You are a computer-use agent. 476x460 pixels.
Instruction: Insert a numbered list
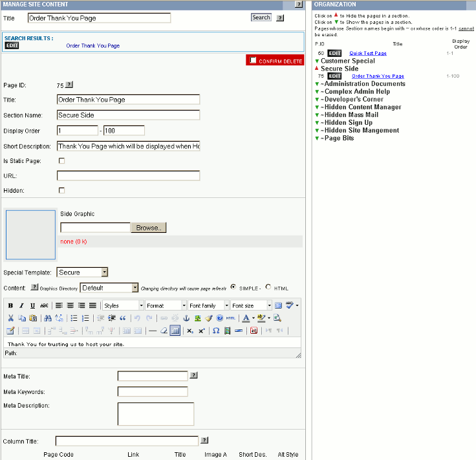tap(85, 318)
